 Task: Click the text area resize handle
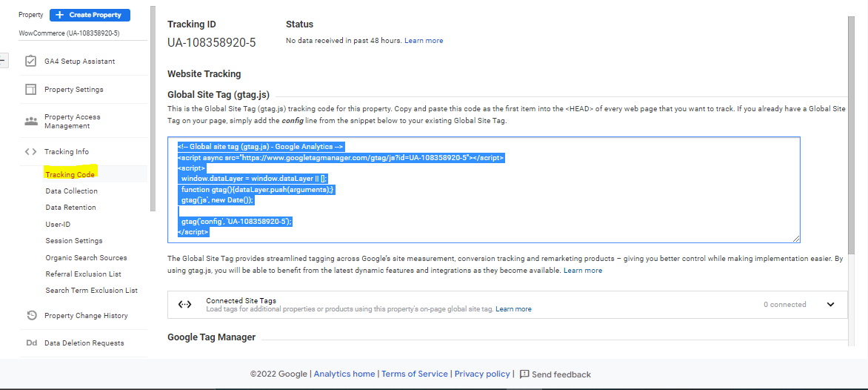[x=796, y=239]
